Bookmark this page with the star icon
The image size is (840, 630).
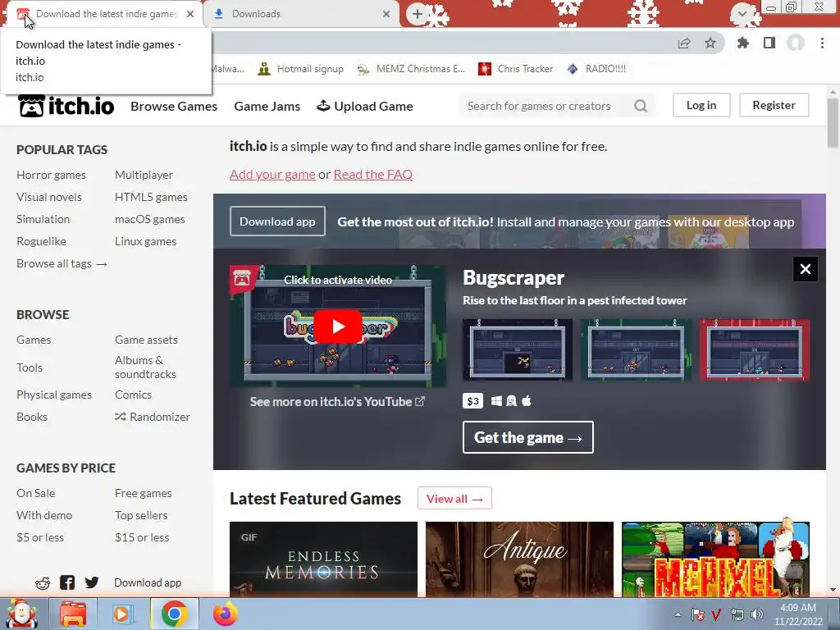[710, 43]
